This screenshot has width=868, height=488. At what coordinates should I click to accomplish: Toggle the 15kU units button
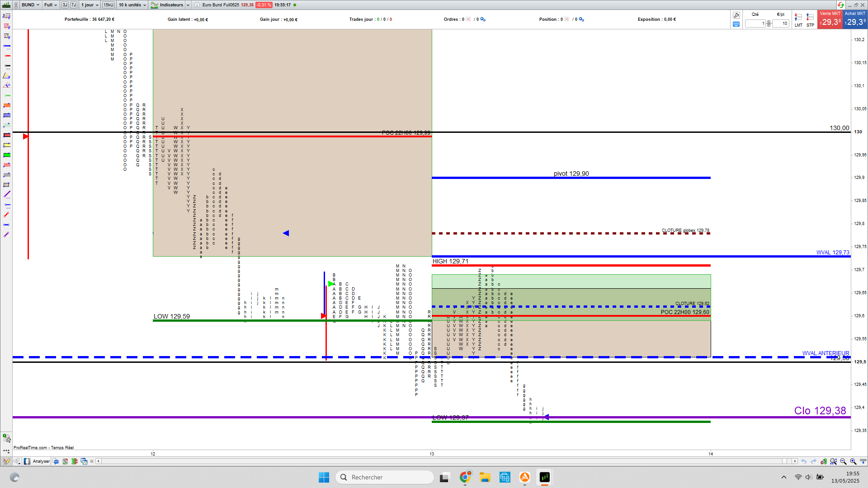pos(108,5)
